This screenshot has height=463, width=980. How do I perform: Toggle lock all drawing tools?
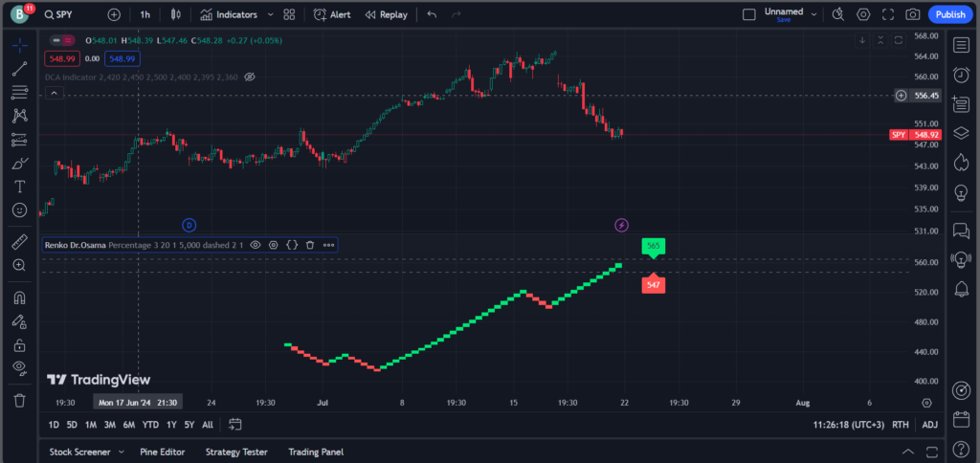pyautogui.click(x=20, y=344)
